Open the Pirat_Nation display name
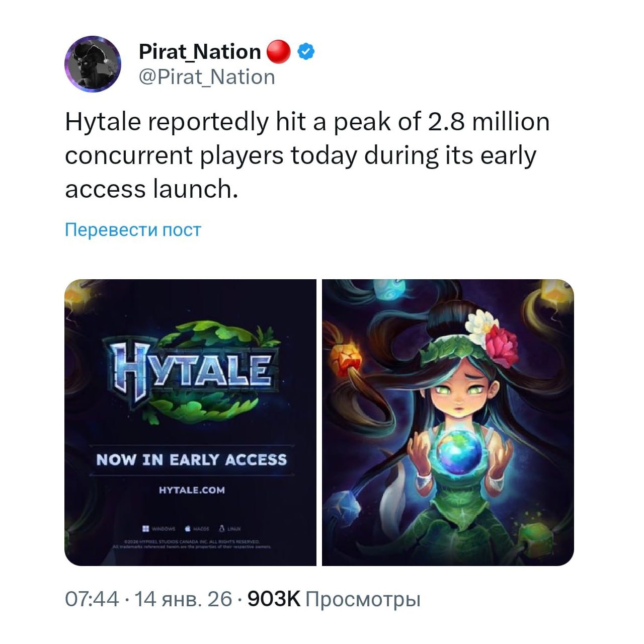 click(199, 51)
